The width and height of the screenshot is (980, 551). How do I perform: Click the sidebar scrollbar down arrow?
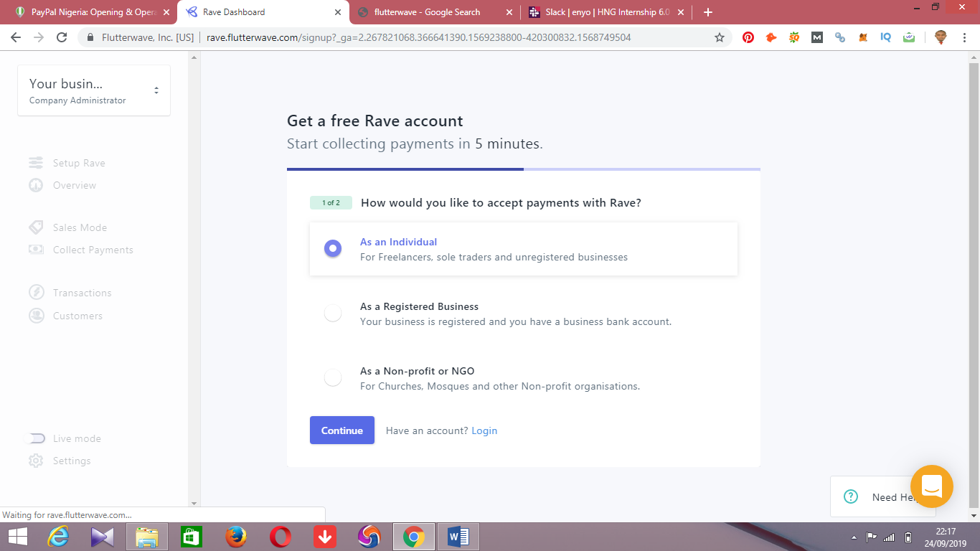coord(194,503)
